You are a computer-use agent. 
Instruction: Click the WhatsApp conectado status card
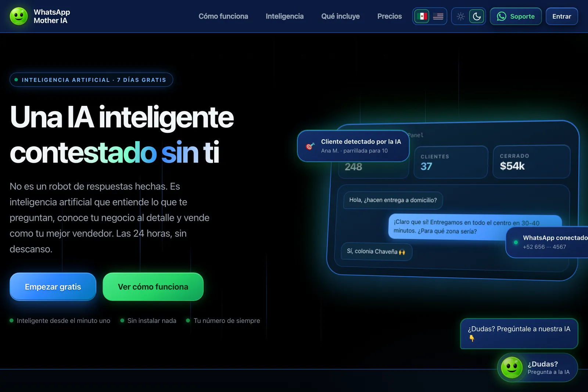tap(547, 242)
